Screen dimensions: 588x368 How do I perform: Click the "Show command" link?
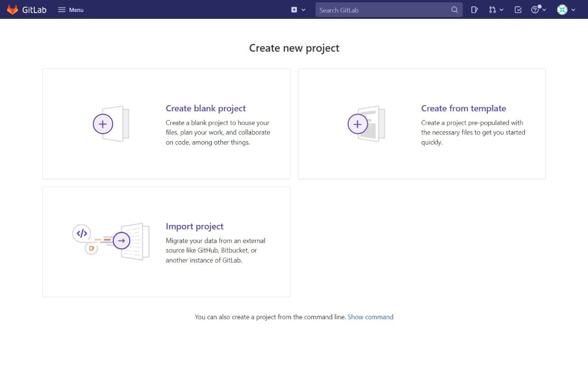(x=370, y=316)
